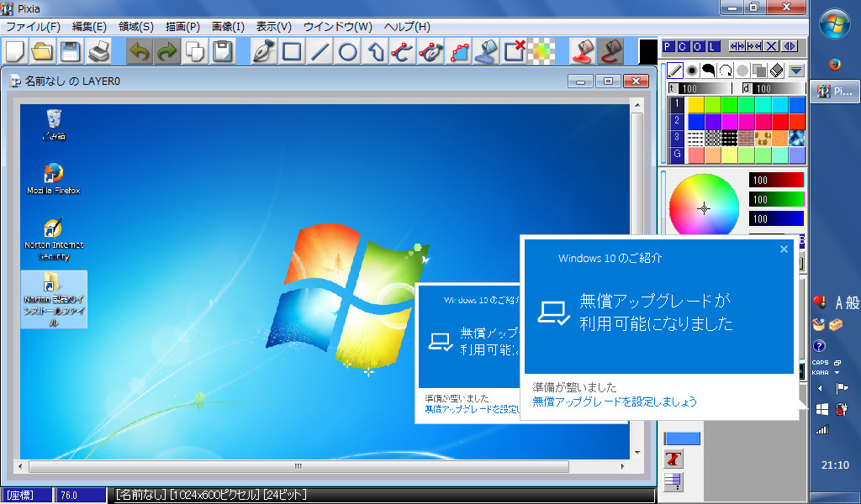The image size is (861, 504).
Task: Choose the black blob brush shape
Action: pyautogui.click(x=709, y=71)
